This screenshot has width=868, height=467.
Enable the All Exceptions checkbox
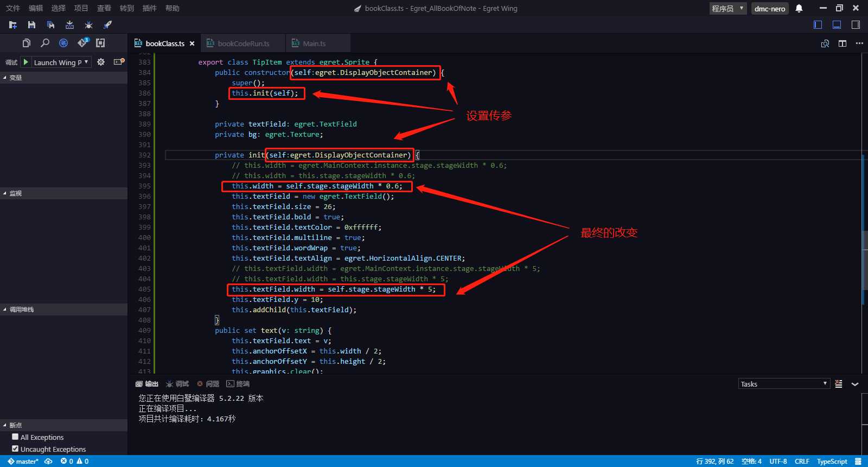point(15,437)
